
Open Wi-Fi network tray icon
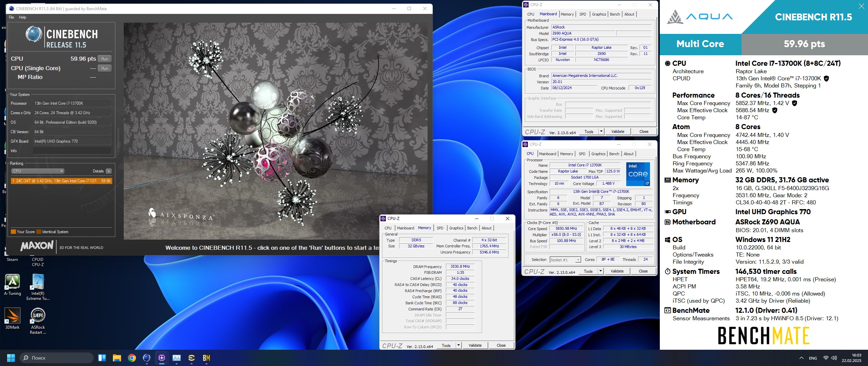pyautogui.click(x=826, y=358)
